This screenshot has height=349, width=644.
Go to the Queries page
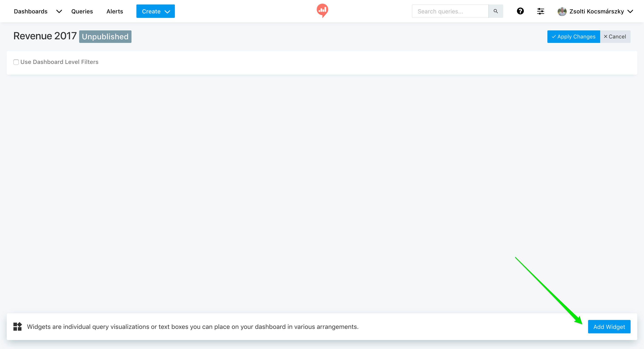click(x=82, y=11)
